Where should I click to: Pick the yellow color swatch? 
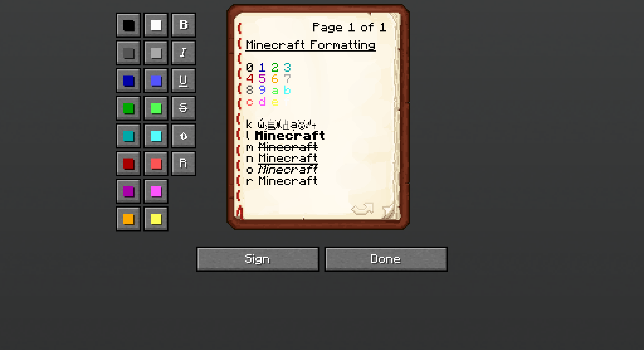click(x=156, y=219)
